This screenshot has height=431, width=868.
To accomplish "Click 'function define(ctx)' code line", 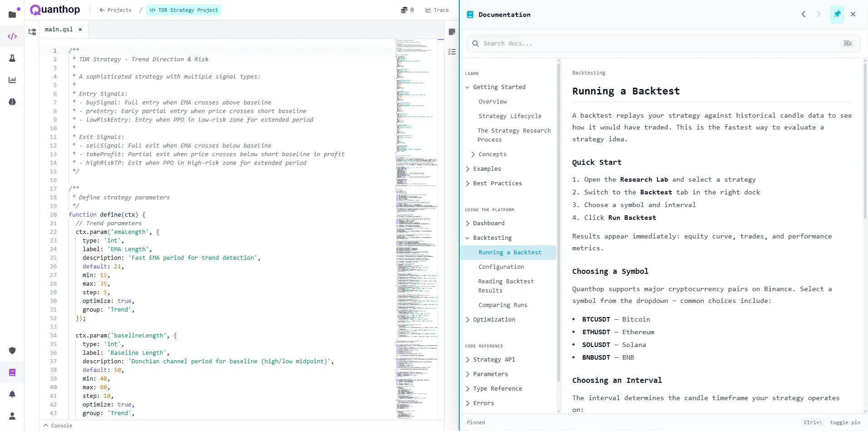I will tap(107, 215).
